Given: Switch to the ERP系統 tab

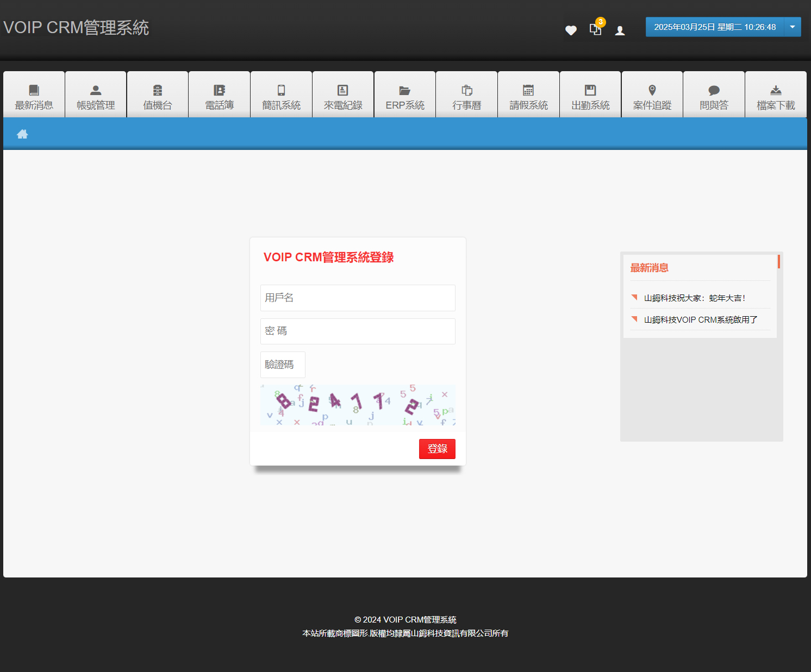Looking at the screenshot, I should 405,96.
